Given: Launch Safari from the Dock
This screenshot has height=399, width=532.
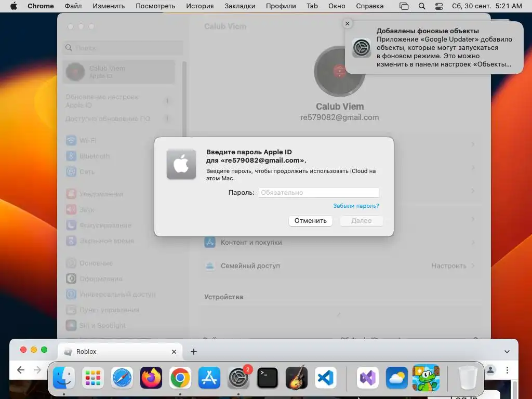Looking at the screenshot, I should point(122,378).
